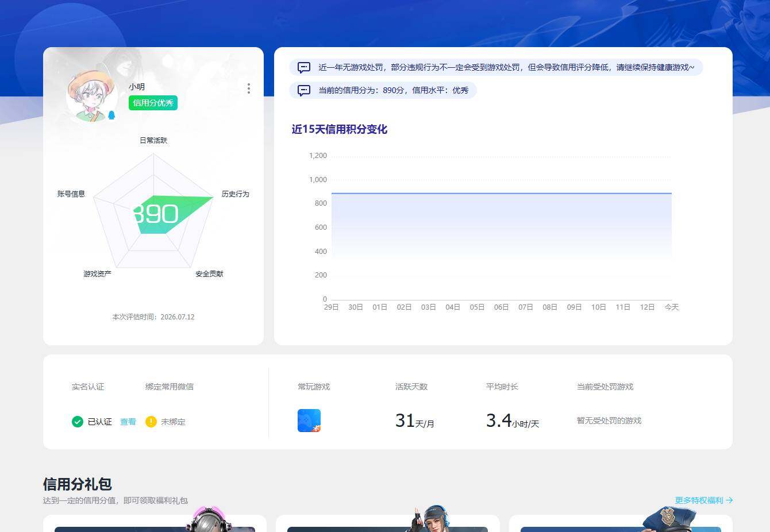
Task: Click the 绑定常用微信 label
Action: tap(170, 387)
